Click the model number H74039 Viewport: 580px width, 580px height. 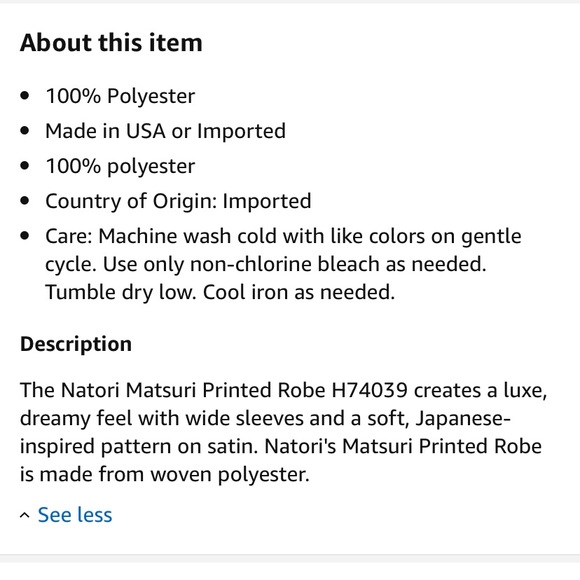tap(369, 390)
